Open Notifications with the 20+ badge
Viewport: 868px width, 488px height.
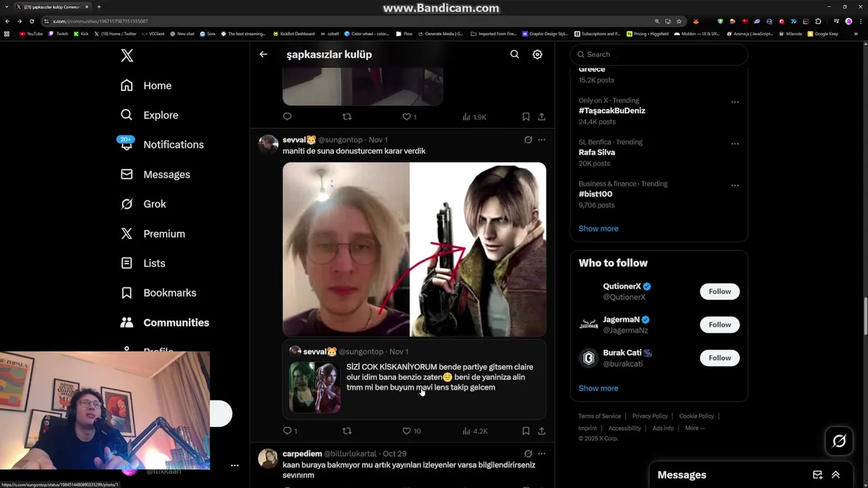click(161, 144)
